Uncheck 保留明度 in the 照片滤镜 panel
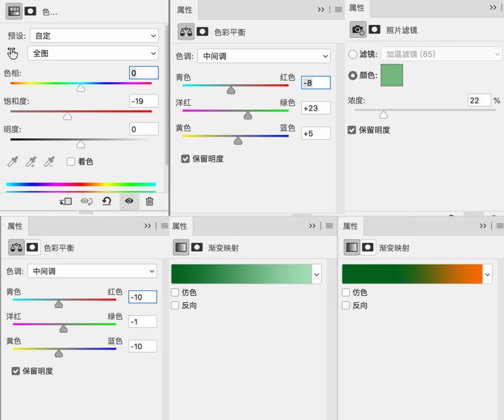 (x=352, y=130)
